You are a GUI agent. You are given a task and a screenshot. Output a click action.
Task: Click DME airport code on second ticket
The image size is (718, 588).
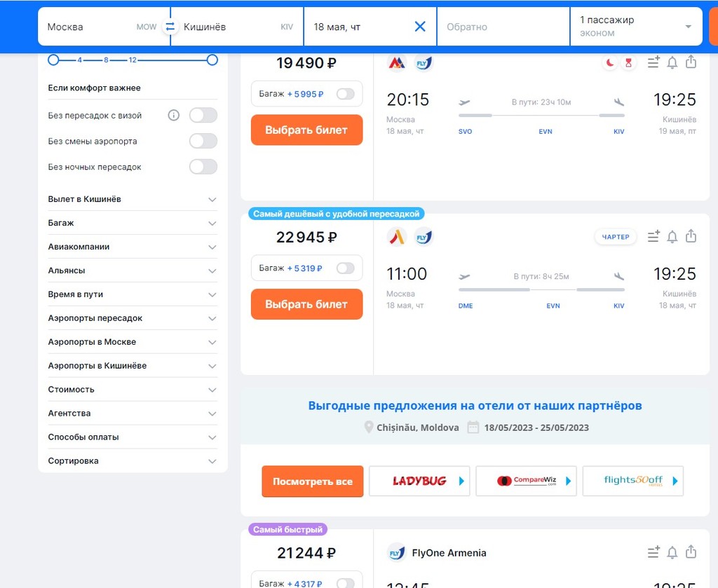coord(466,306)
